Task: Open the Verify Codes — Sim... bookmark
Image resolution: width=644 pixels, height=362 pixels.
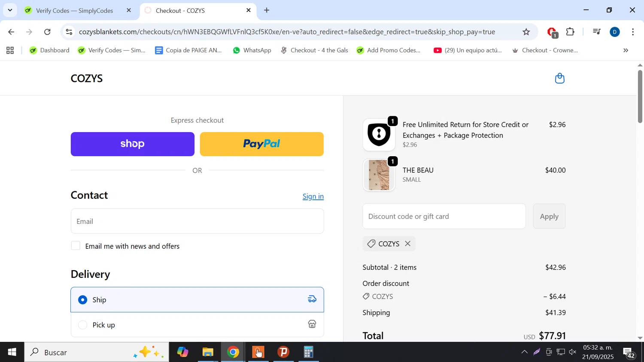Action: pos(112,51)
